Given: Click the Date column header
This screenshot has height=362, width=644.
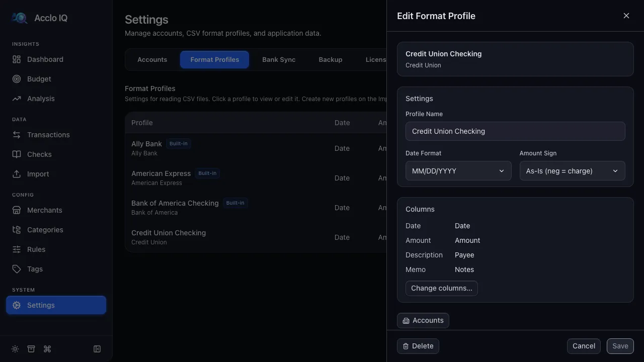Looking at the screenshot, I should (342, 123).
